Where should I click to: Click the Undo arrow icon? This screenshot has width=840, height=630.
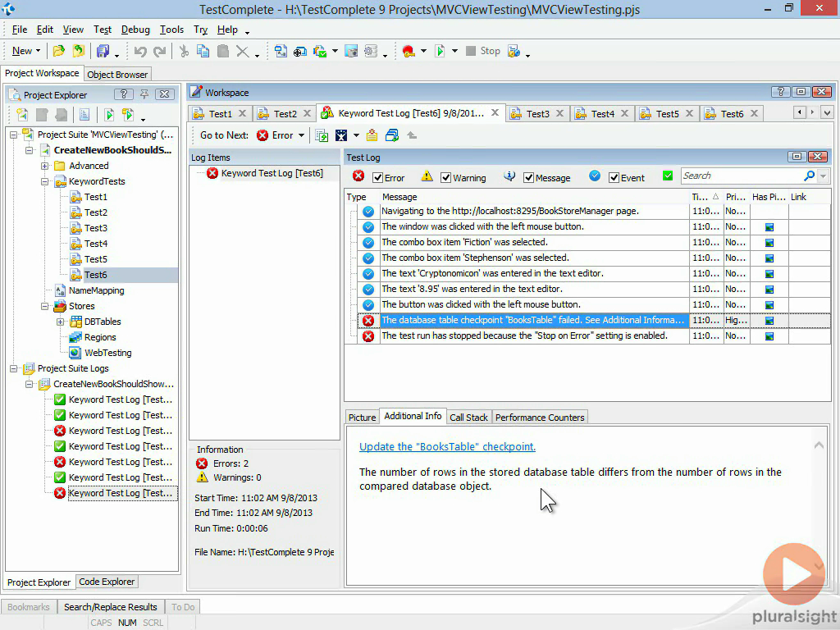140,52
